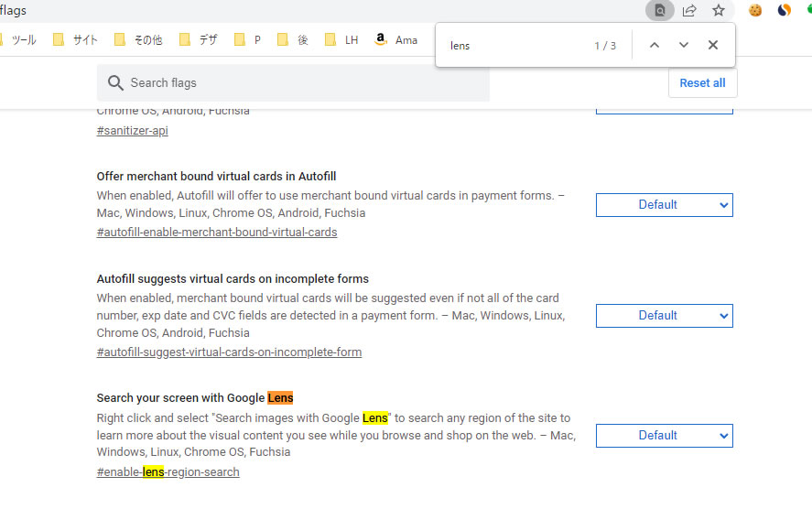Bookmark this page with the star icon
This screenshot has width=812, height=509.
[x=719, y=10]
